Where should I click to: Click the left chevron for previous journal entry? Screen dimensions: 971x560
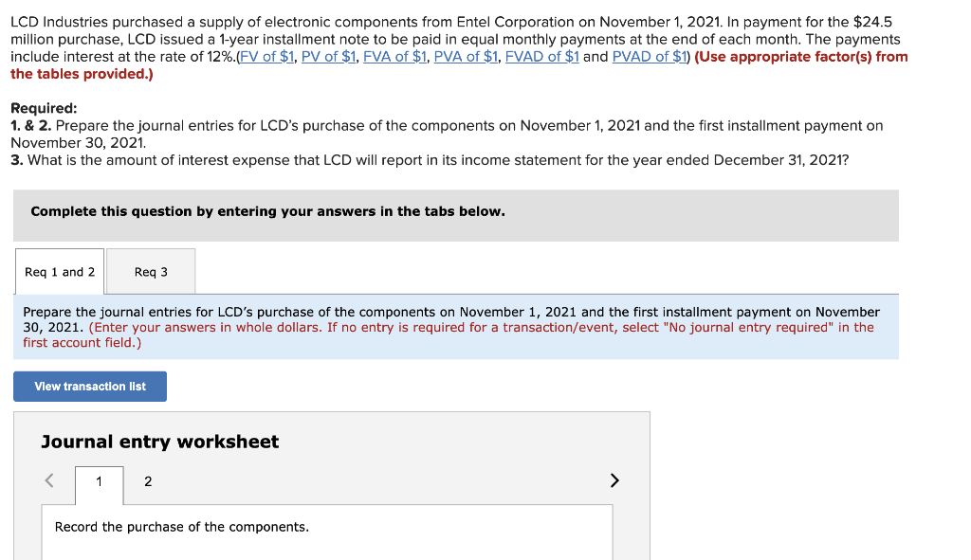pyautogui.click(x=48, y=480)
